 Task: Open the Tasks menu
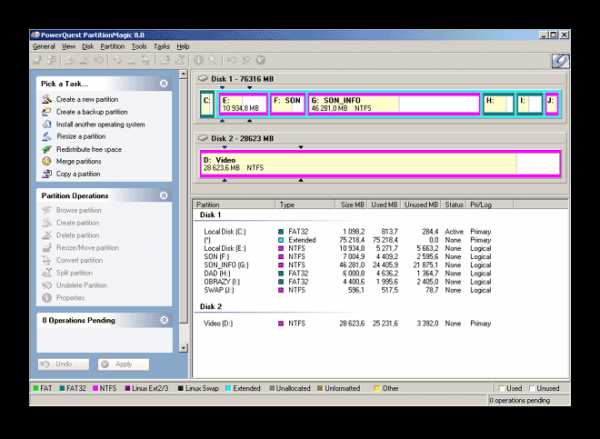coord(161,46)
